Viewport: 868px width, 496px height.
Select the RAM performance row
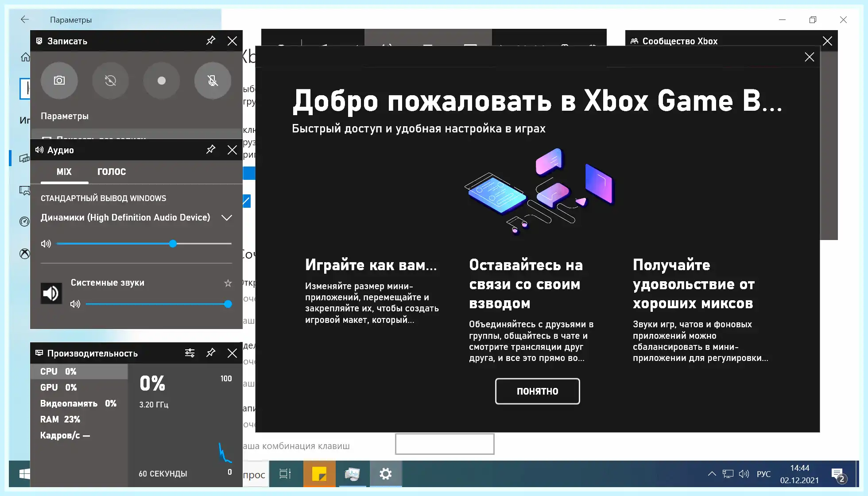(79, 419)
